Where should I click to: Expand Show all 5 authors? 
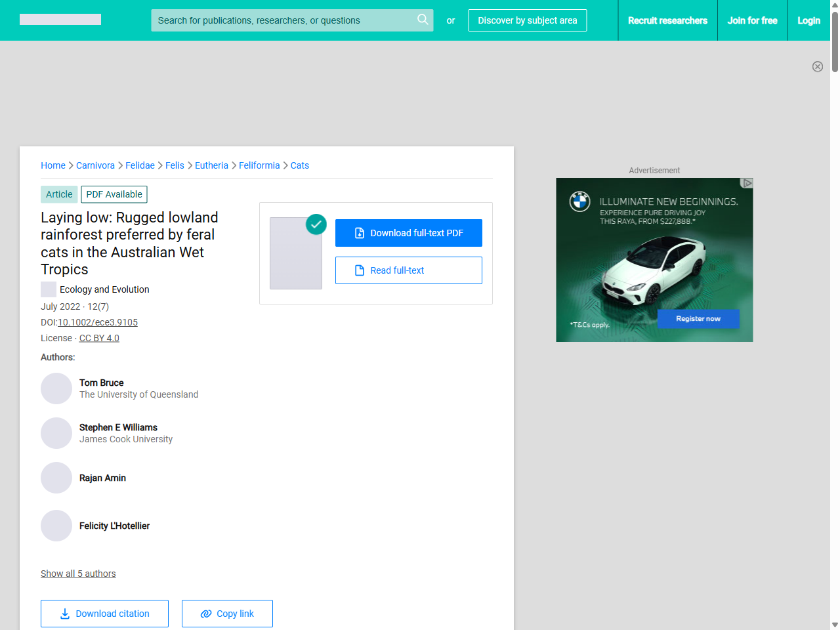click(78, 574)
